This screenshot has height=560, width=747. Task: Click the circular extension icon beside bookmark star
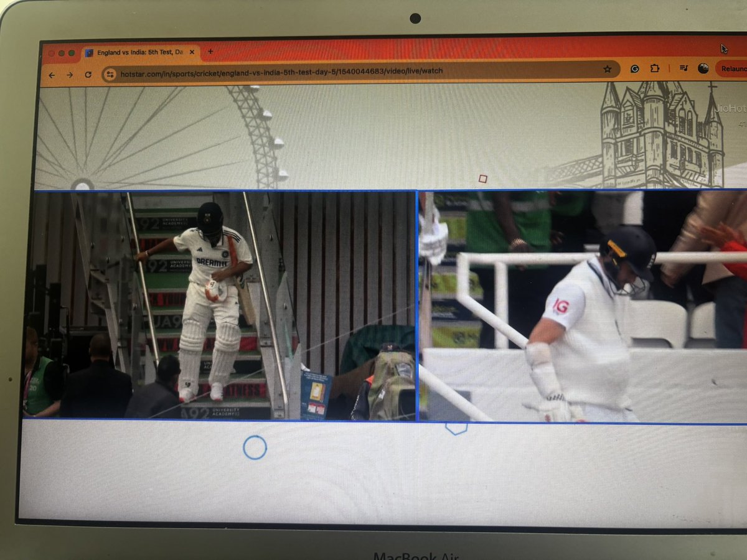(x=635, y=69)
